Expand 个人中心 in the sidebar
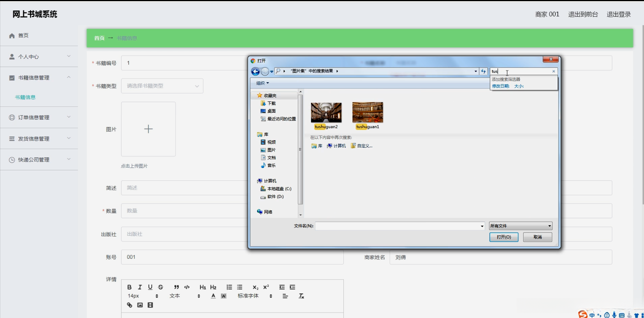 pyautogui.click(x=39, y=57)
